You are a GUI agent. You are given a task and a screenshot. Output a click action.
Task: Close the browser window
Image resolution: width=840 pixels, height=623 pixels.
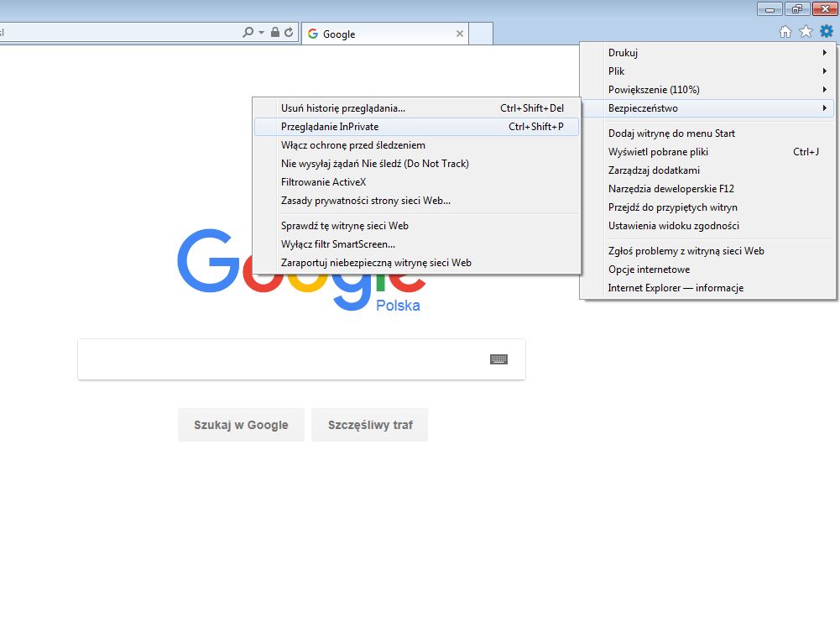point(825,9)
